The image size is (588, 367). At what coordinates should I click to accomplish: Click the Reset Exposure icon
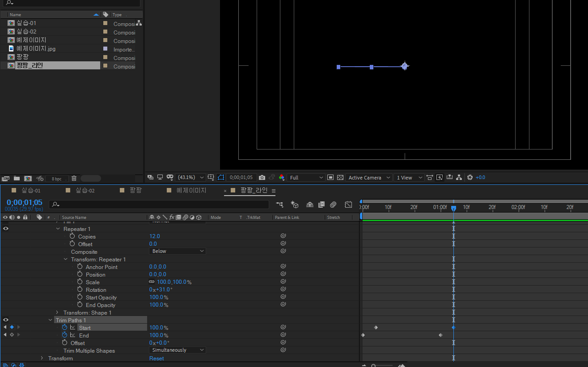pyautogui.click(x=470, y=177)
